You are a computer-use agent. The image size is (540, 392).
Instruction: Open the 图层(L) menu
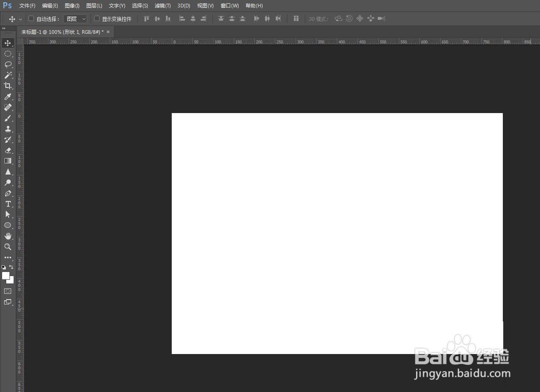94,6
